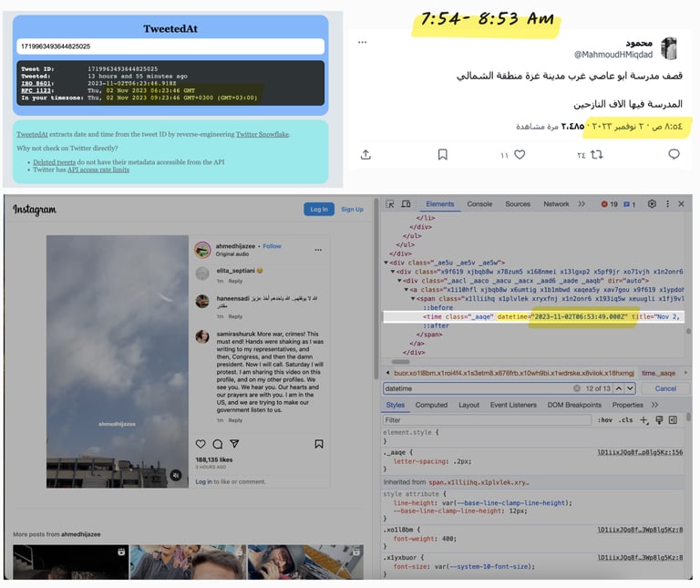Screen dimensions: 700x588
Task: Click the red errors count badge showing 19
Action: [x=609, y=204]
